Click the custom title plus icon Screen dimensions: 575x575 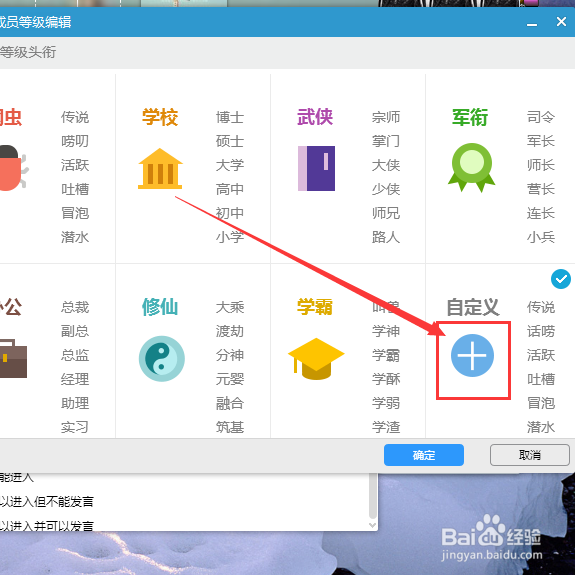[472, 355]
